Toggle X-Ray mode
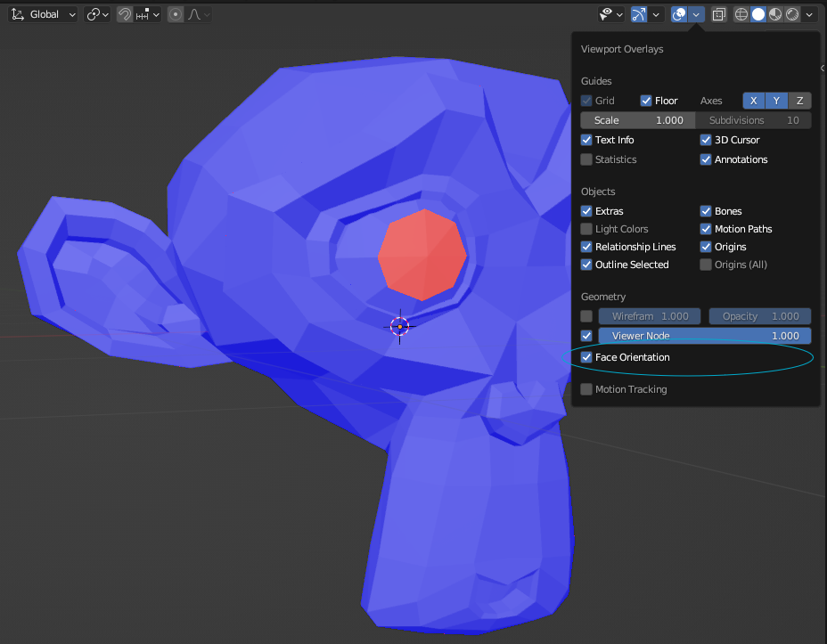827x644 pixels. (718, 14)
